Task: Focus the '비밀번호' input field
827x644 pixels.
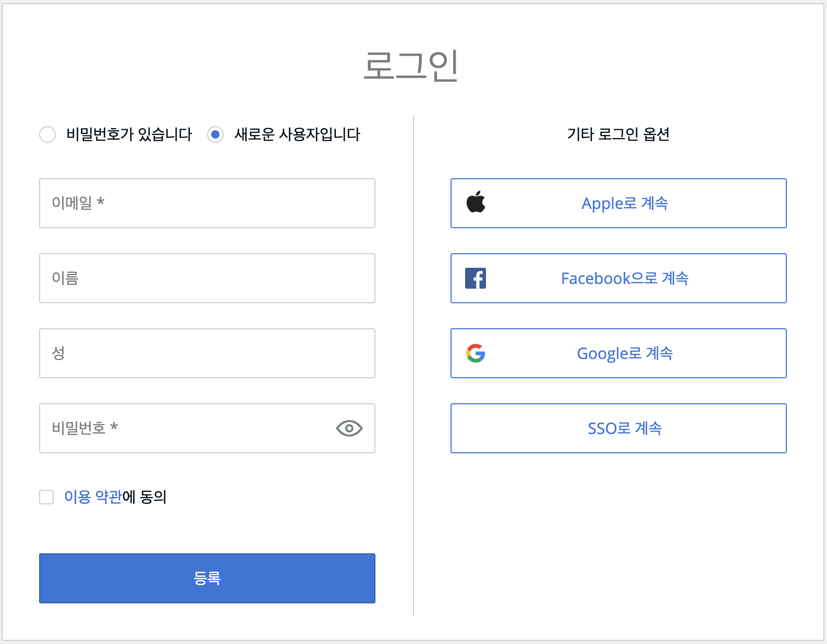Action: point(188,428)
